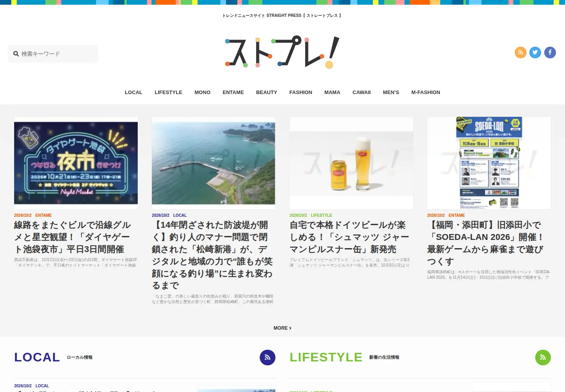Open the aerial breakwater harbor photo thumbnail
Screen dimensions: 565x392
coord(213,163)
